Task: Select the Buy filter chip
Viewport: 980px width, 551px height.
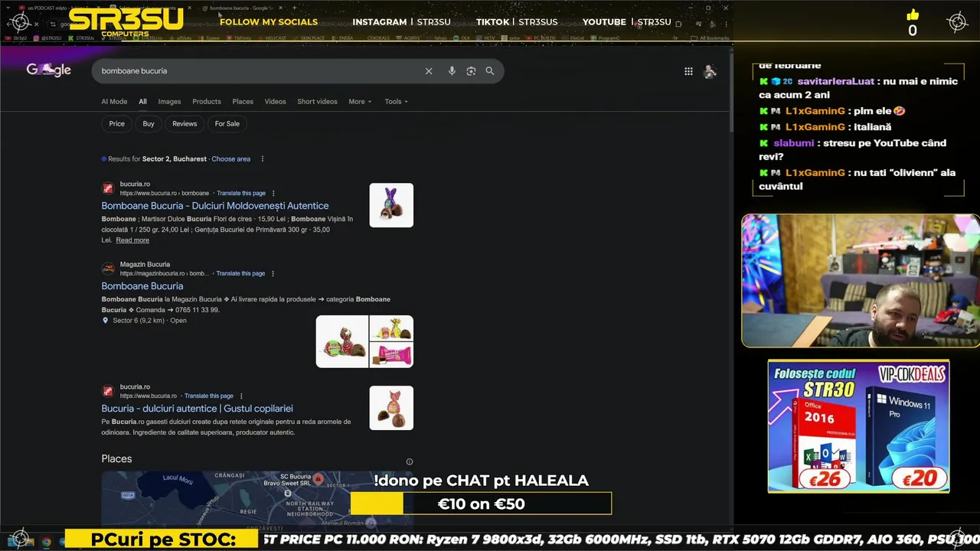Action: pos(149,124)
